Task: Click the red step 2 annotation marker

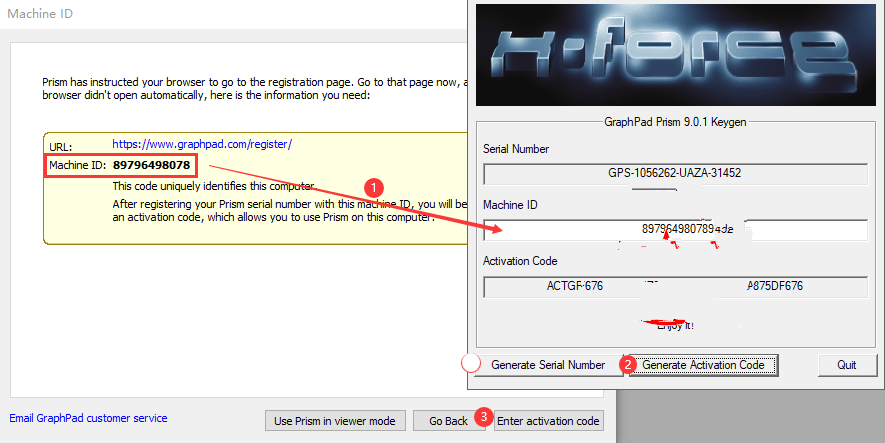Action: click(x=628, y=365)
